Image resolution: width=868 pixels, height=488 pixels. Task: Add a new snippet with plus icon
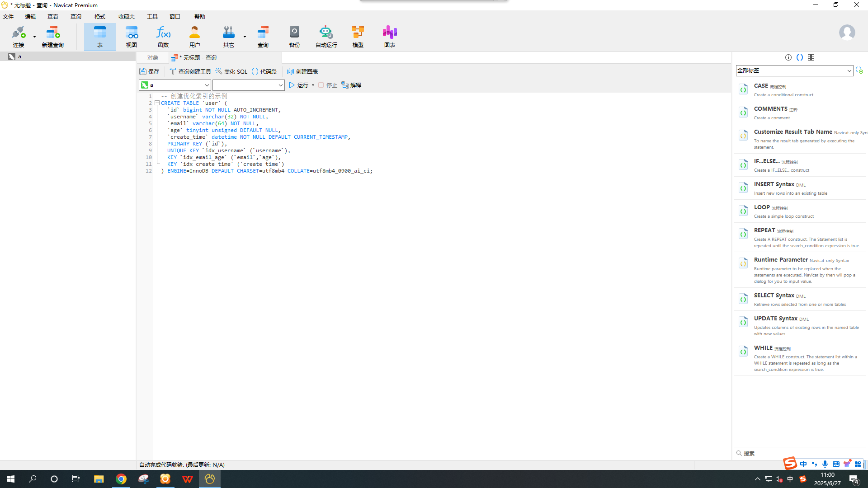(859, 70)
